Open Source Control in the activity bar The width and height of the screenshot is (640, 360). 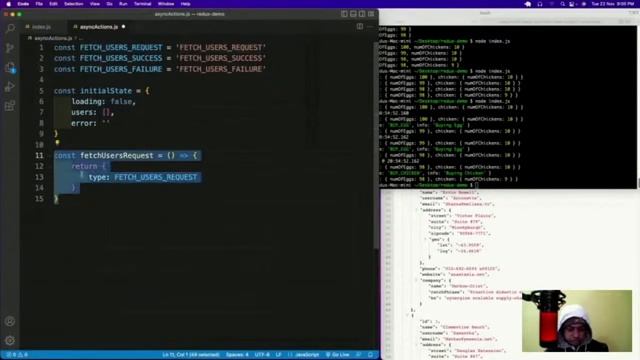coord(10,48)
